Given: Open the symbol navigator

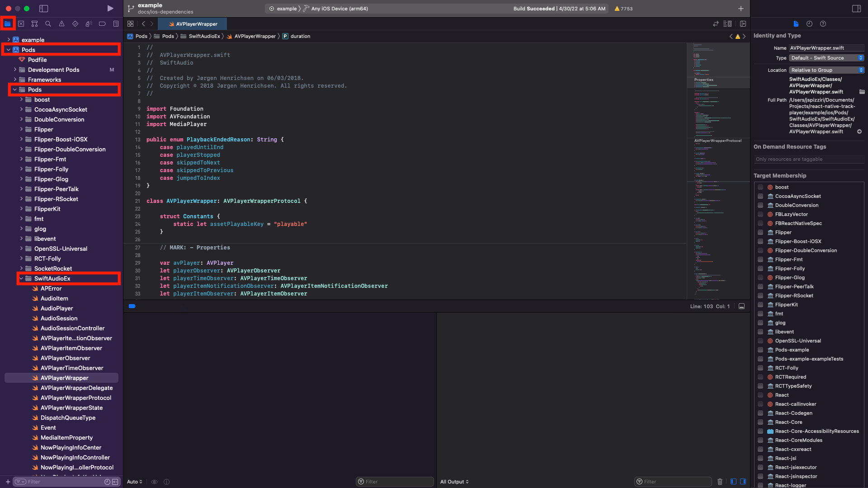Looking at the screenshot, I should pyautogui.click(x=35, y=23).
